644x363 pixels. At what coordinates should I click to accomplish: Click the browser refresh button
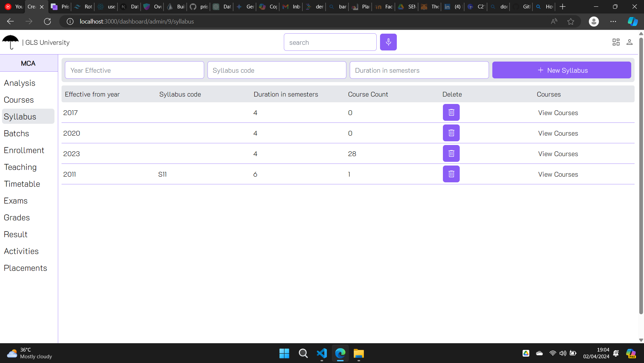coord(47,22)
